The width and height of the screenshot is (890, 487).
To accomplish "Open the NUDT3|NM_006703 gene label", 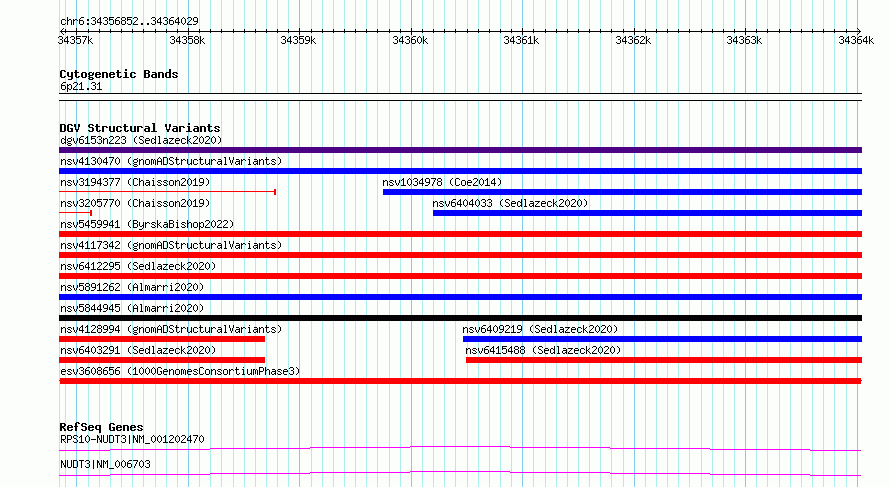I will click(x=106, y=464).
